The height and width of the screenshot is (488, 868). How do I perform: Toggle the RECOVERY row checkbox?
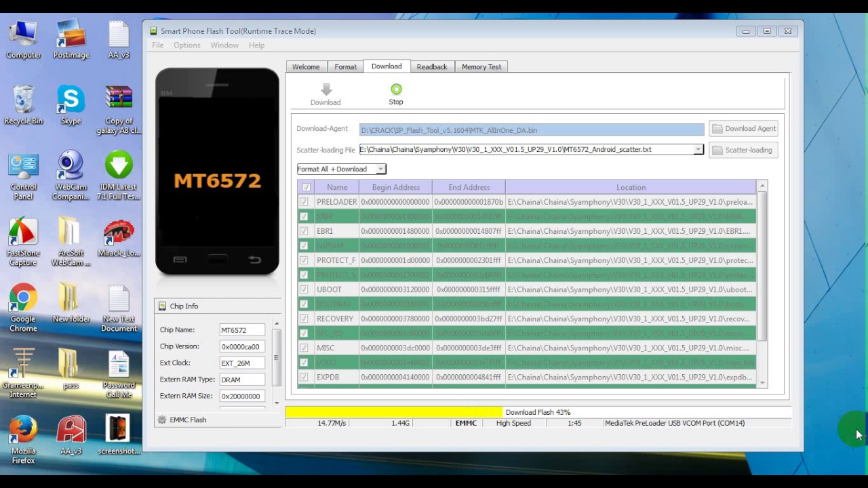pyautogui.click(x=304, y=319)
